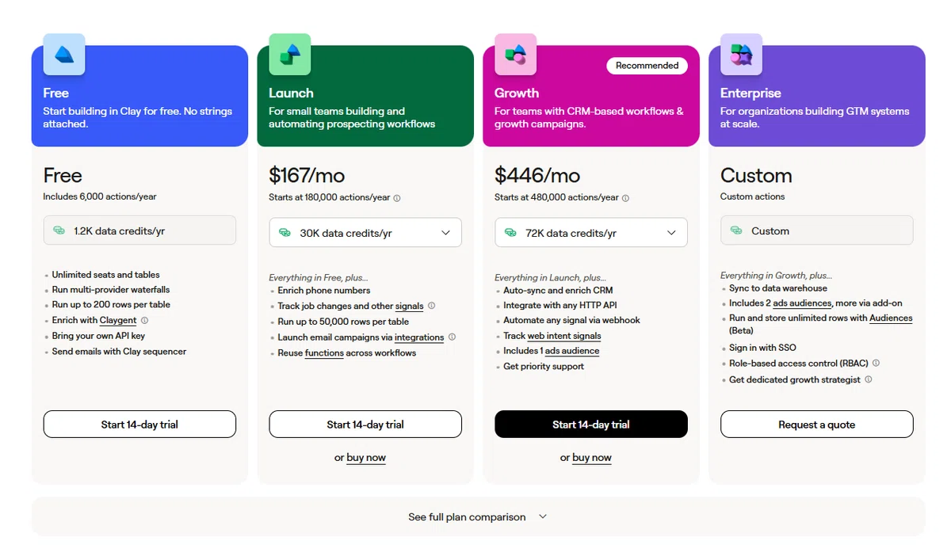
Task: Click info icon beside 480,000 actions/year
Action: pyautogui.click(x=625, y=198)
